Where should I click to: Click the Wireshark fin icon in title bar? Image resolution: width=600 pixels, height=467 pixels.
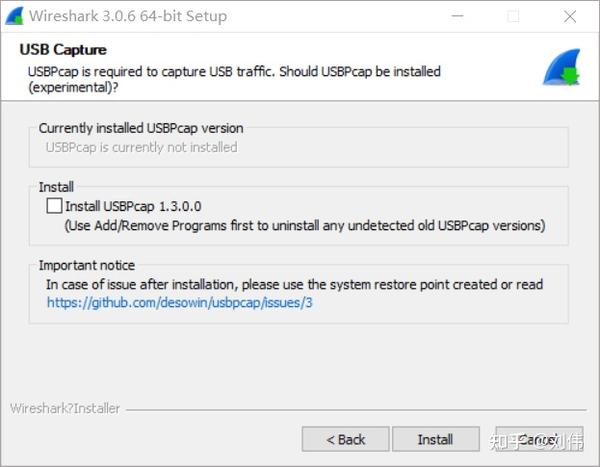tap(15, 16)
